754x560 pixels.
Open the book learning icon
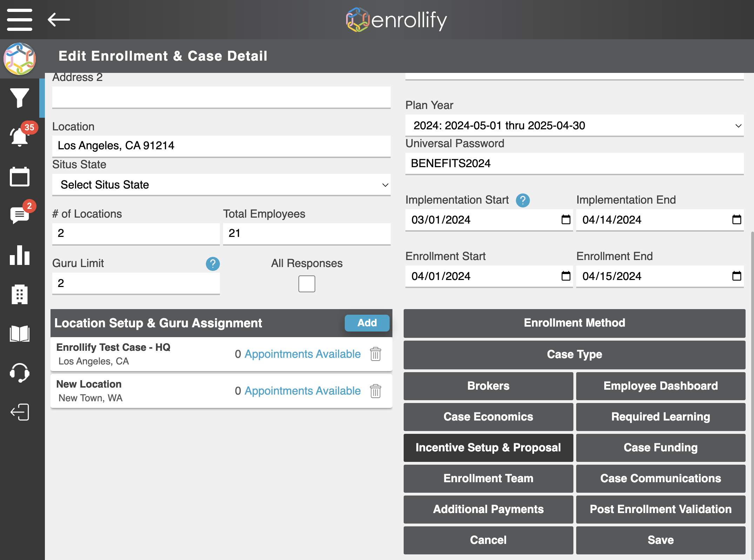[20, 334]
